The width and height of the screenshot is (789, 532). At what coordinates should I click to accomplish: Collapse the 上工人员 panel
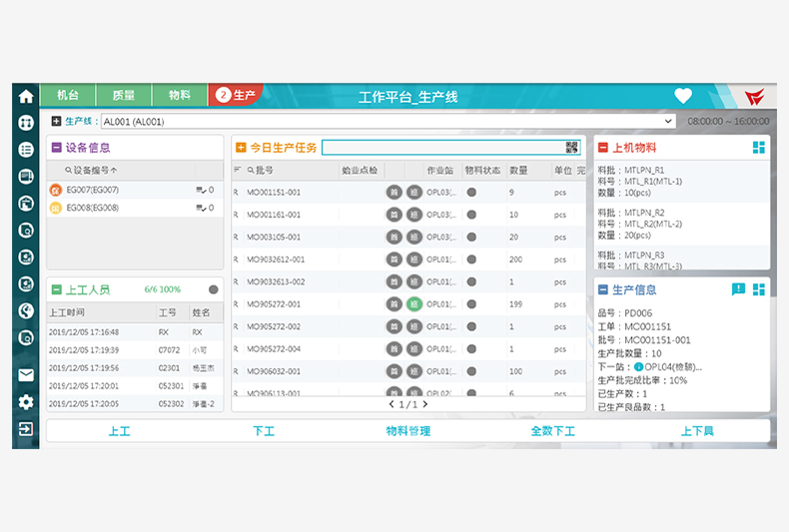click(x=56, y=289)
